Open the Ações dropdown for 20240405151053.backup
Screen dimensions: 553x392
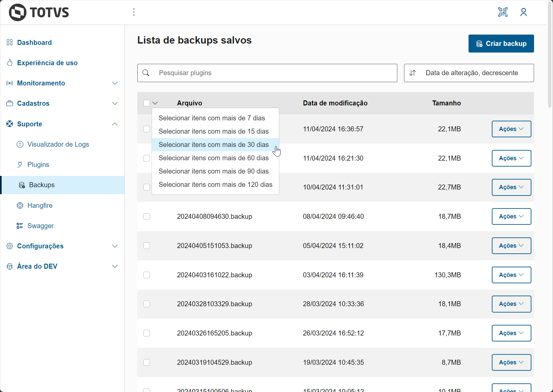511,246
